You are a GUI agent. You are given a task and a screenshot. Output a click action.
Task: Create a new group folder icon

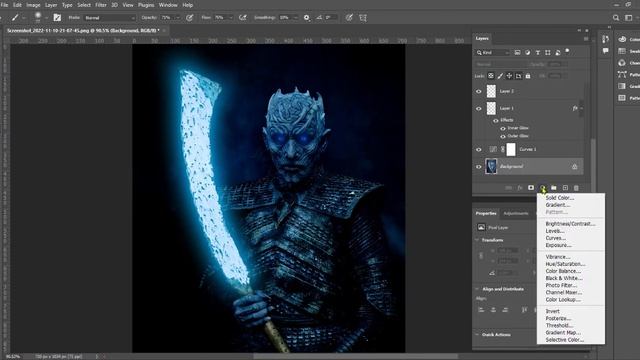(553, 188)
